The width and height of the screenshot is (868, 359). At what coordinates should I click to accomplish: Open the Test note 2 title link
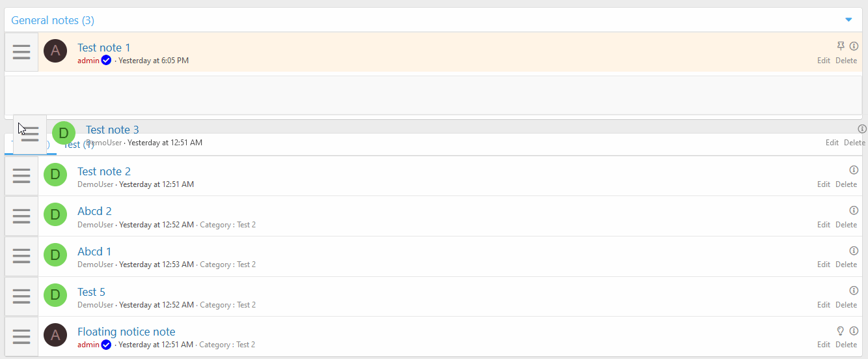coord(104,171)
